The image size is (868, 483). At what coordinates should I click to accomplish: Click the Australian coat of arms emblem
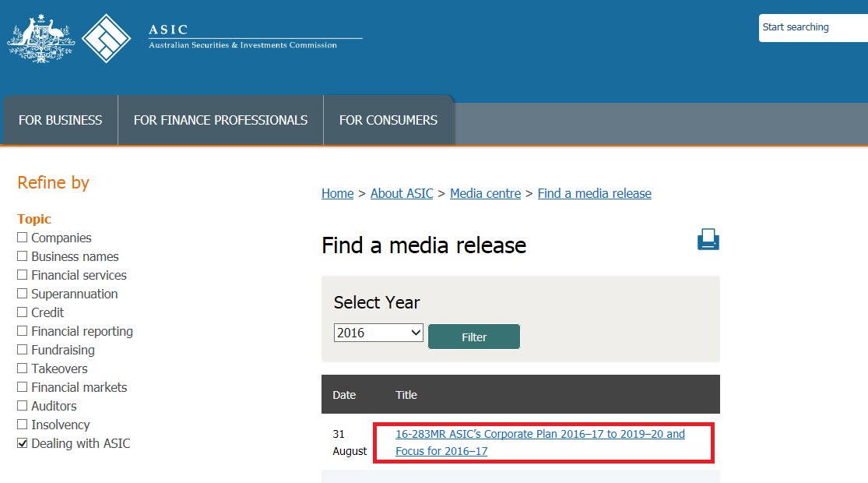pyautogui.click(x=41, y=38)
